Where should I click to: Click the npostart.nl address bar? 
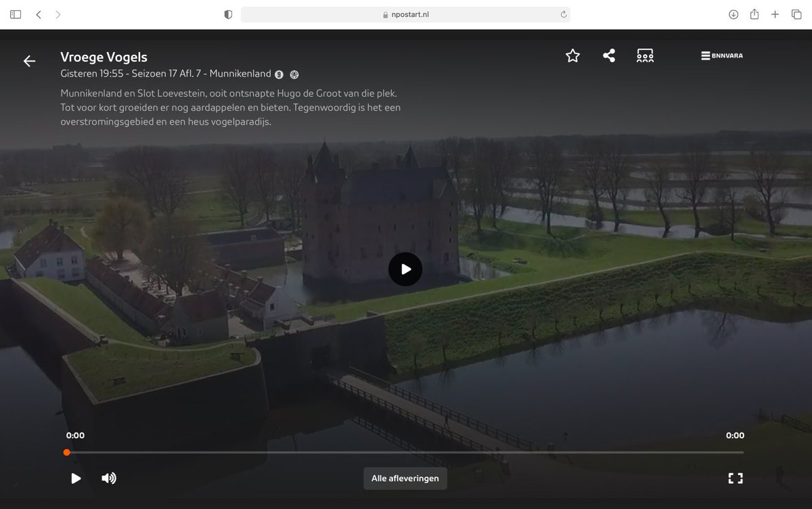tap(405, 14)
